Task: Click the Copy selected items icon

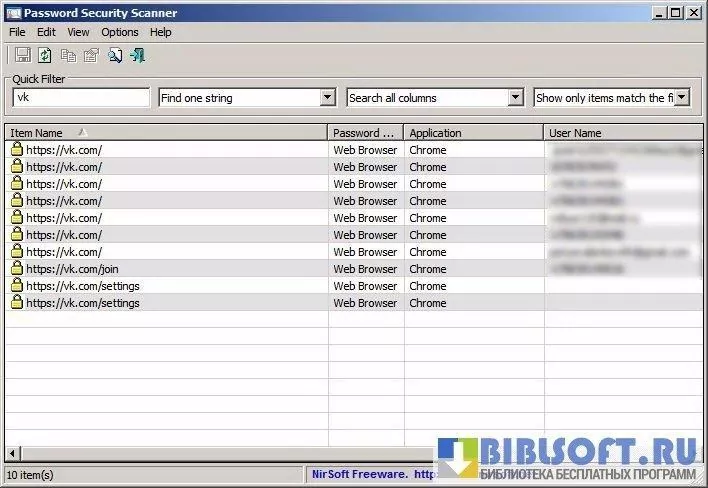Action: (x=69, y=55)
